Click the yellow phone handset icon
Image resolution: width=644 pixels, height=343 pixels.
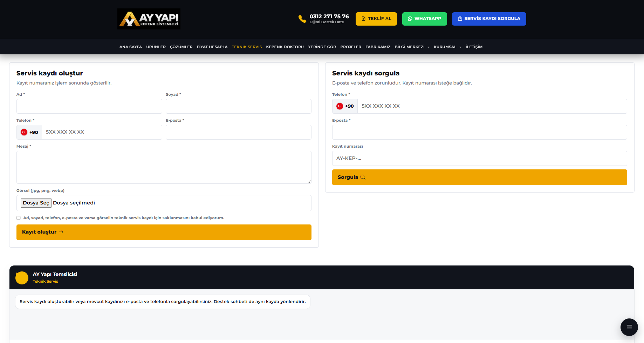[x=302, y=19]
